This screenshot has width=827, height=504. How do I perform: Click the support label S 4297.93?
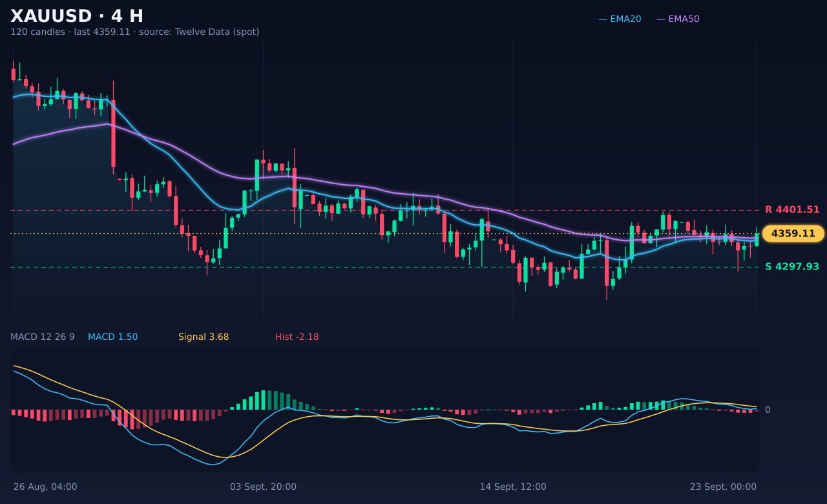792,266
